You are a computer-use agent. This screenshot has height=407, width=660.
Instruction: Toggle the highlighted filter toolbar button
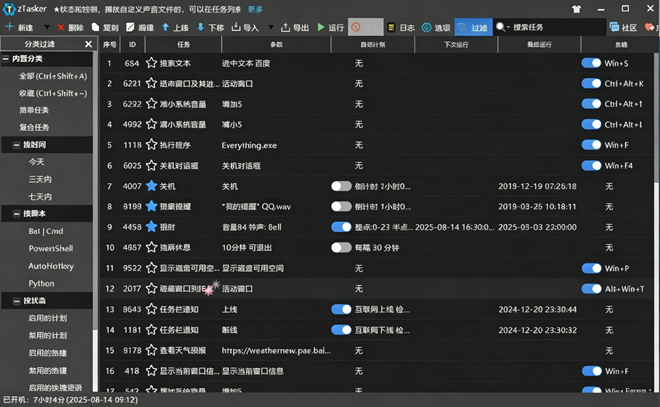pyautogui.click(x=474, y=27)
